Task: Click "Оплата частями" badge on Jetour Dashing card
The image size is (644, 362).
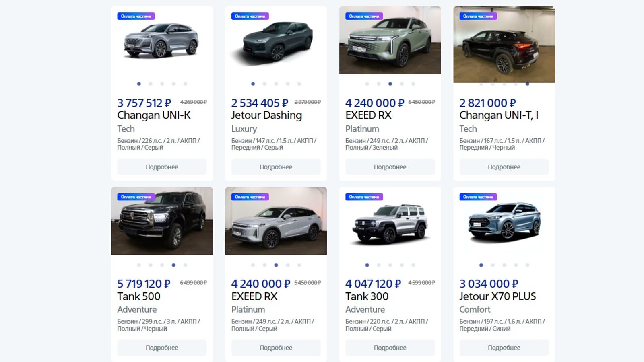Action: click(250, 16)
